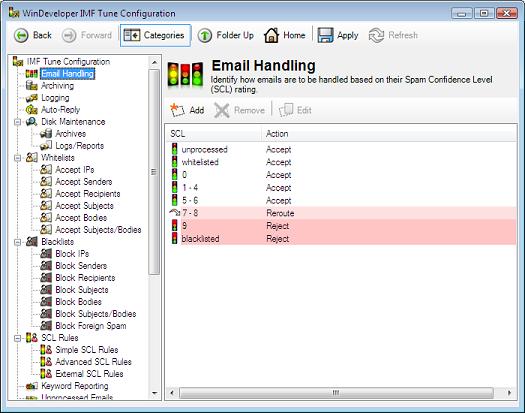
Task: Collapse the Blacklists node
Action: click(x=17, y=242)
